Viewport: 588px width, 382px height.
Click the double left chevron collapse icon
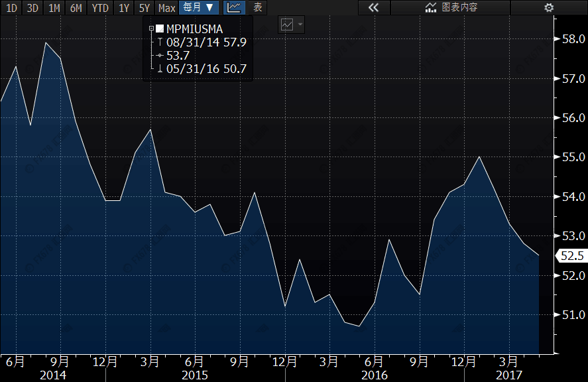373,8
